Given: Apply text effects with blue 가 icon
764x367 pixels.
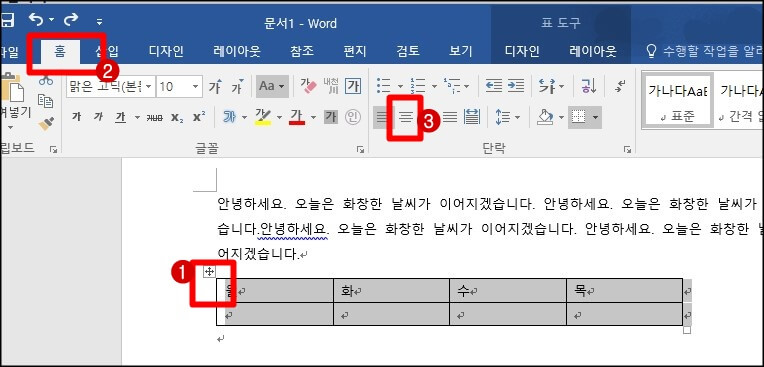Looking at the screenshot, I should pos(229,117).
